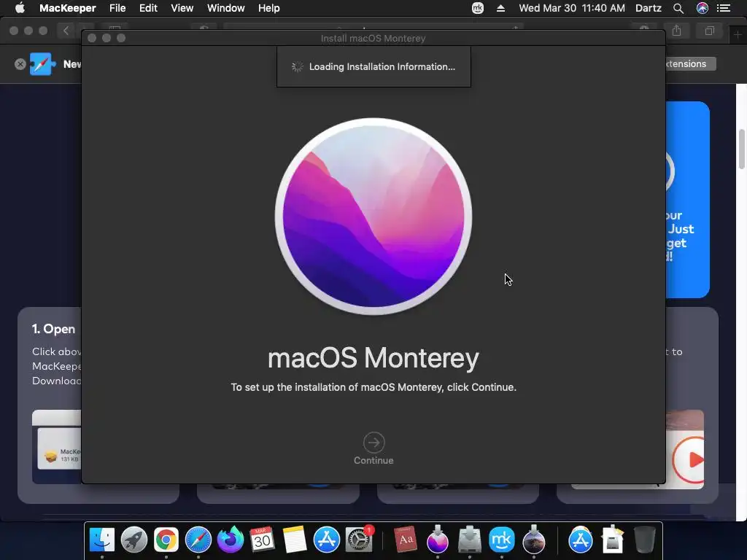
Task: Click the Install macOS Mojave Dock icon
Action: pyautogui.click(x=533, y=540)
